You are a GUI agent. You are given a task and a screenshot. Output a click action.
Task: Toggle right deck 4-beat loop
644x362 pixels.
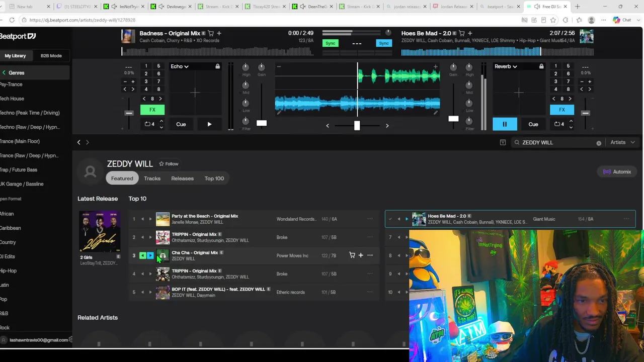pyautogui.click(x=559, y=124)
